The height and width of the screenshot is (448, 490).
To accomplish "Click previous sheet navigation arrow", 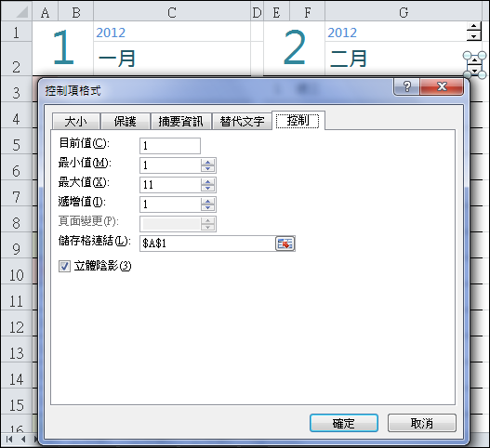I will [23, 440].
